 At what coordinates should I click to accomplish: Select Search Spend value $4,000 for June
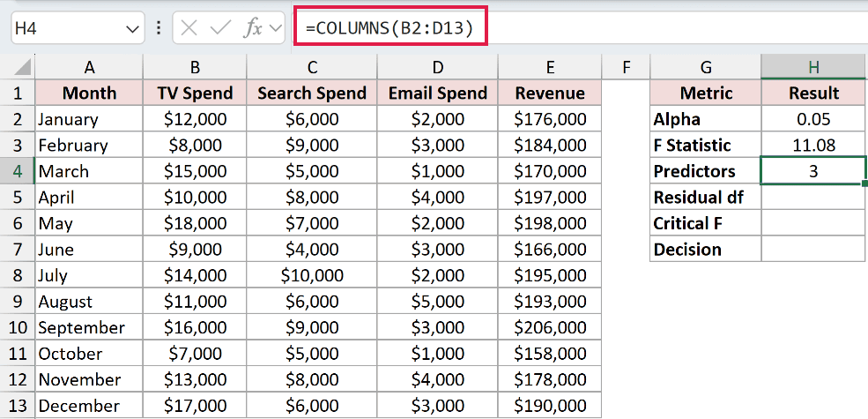pos(312,250)
